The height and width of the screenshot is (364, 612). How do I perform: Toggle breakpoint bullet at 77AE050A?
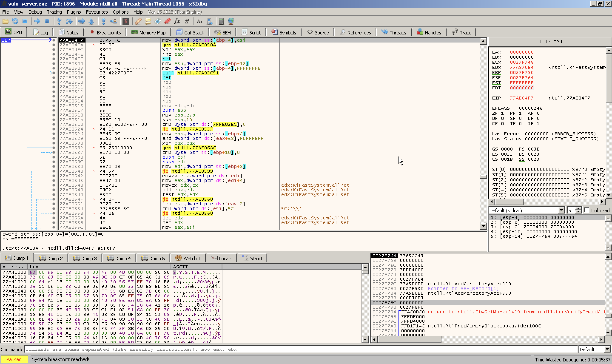[54, 73]
